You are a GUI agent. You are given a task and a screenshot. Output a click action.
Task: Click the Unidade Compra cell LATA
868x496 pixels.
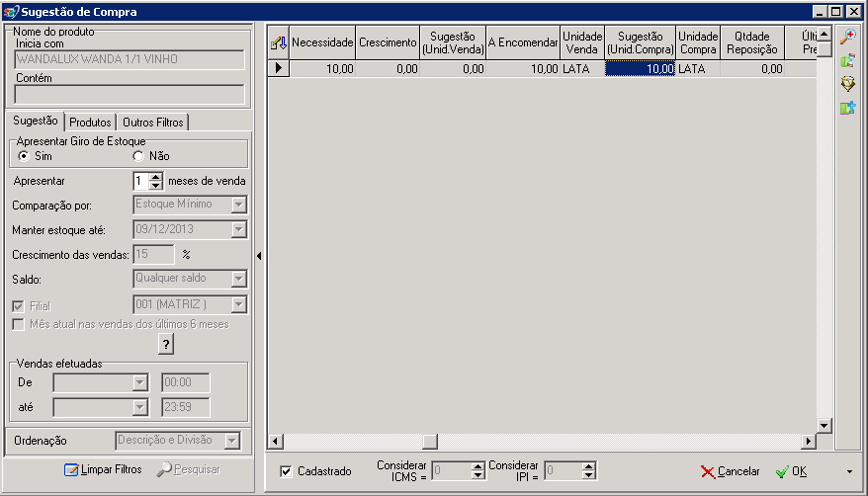tap(698, 68)
